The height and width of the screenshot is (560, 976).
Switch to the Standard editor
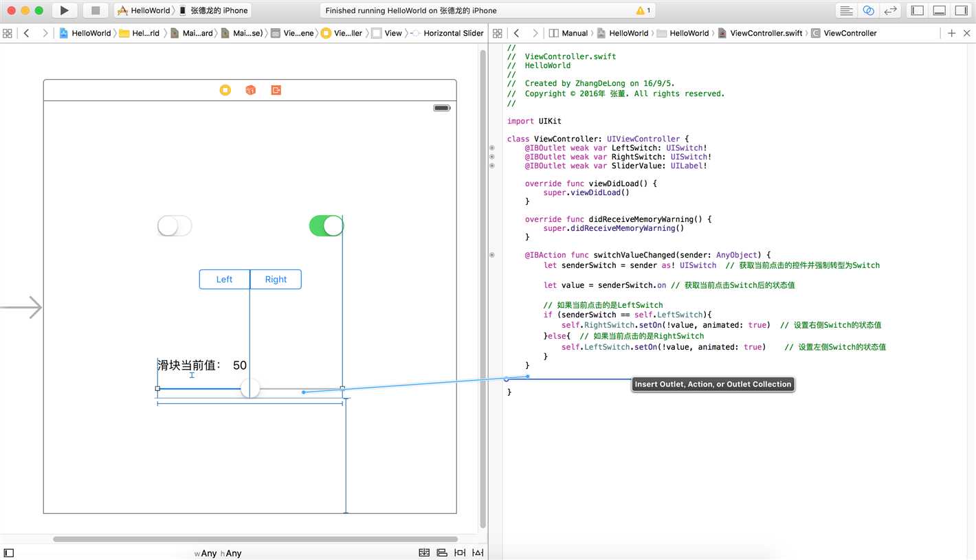[x=847, y=10]
